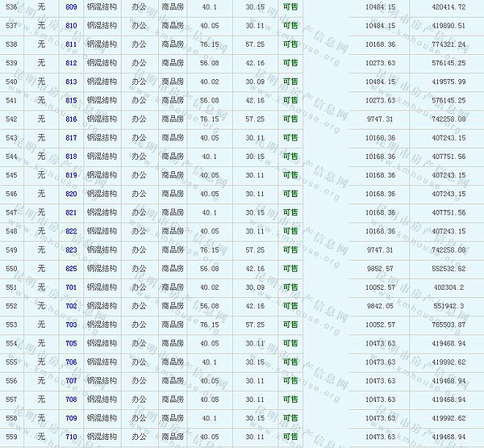This screenshot has height=448, width=484.
Task: Open the room 706 link
Action: (71, 362)
